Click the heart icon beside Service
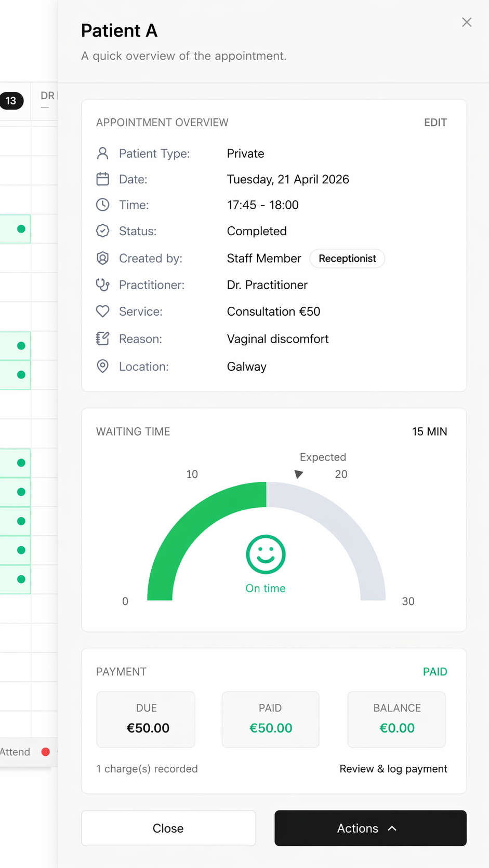 pos(103,311)
